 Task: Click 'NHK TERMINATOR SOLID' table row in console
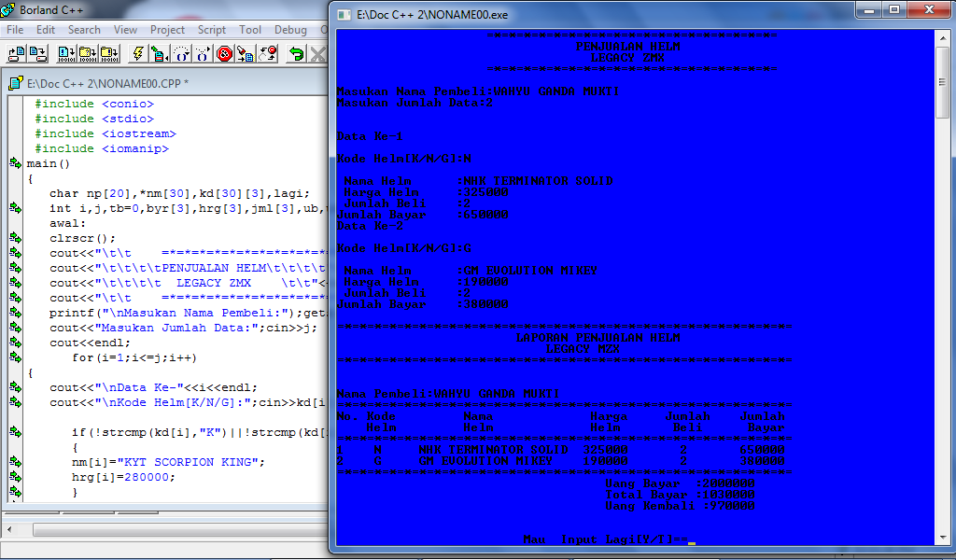pos(560,450)
